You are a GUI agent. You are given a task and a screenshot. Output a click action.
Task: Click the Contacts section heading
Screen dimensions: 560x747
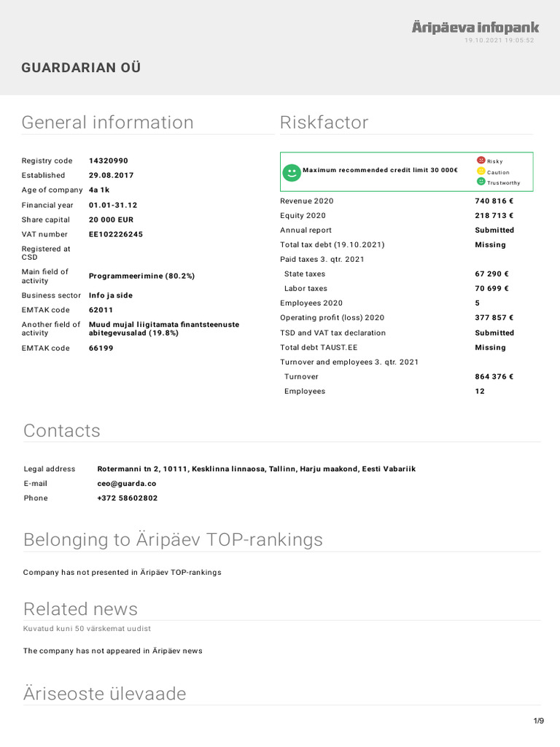click(62, 430)
